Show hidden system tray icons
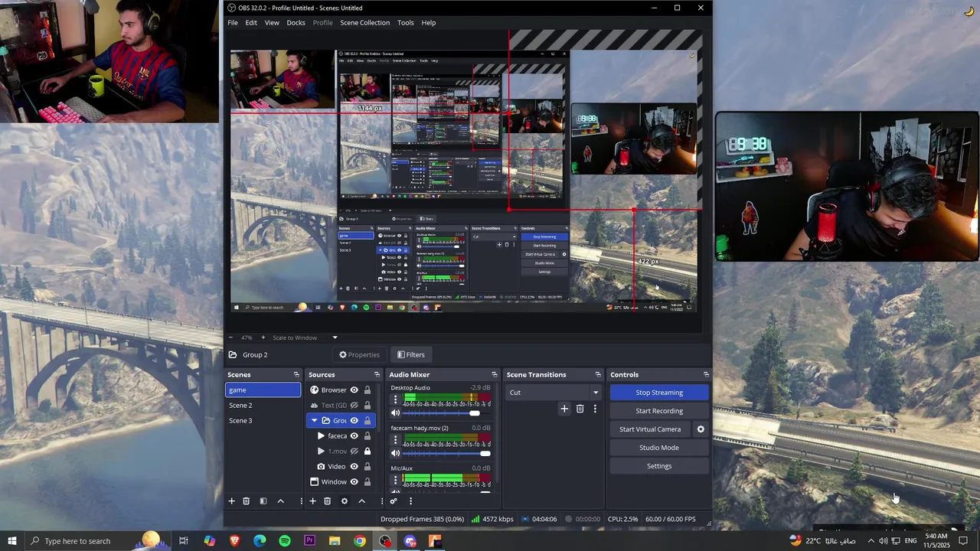 click(x=871, y=541)
